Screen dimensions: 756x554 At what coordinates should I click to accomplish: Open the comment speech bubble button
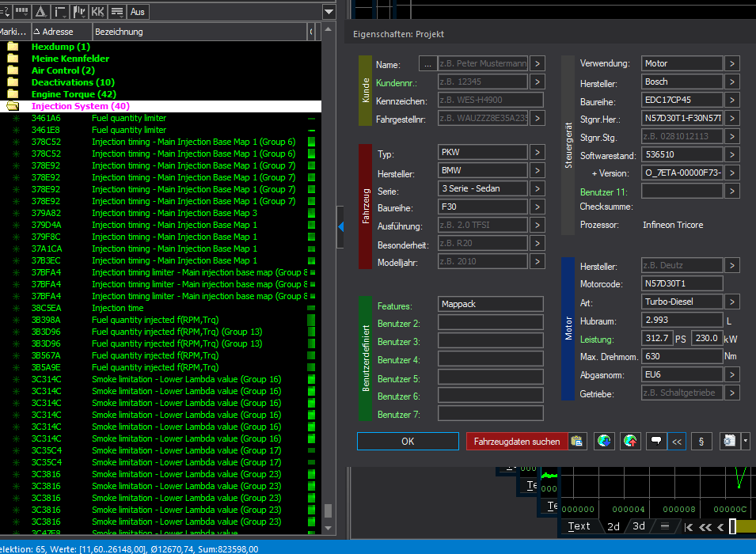coord(655,442)
